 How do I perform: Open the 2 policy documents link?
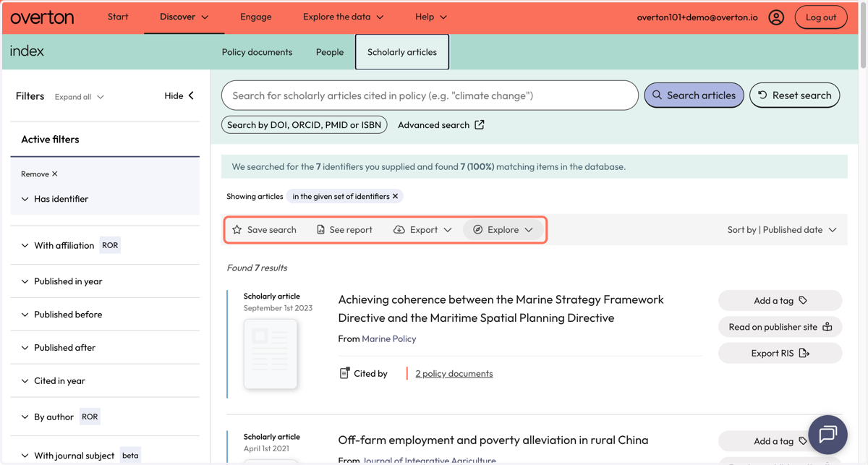[454, 373]
